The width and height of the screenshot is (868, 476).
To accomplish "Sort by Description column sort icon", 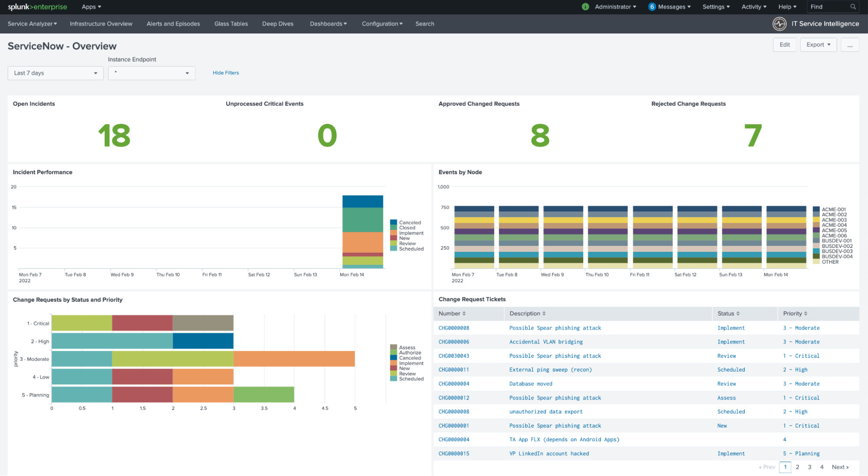I will click(x=544, y=314).
